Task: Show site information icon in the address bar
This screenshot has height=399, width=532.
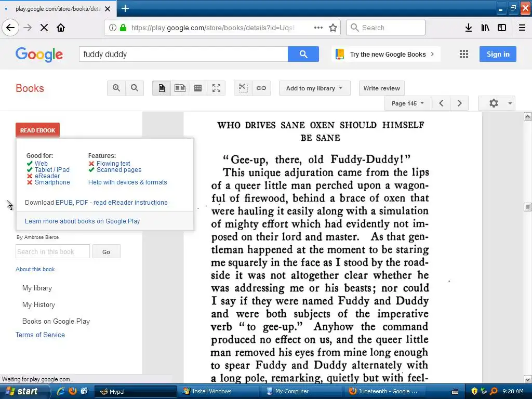Action: click(112, 28)
